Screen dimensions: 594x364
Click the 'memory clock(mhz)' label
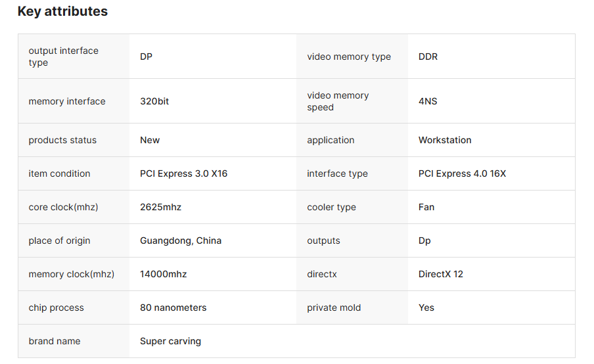click(x=72, y=274)
